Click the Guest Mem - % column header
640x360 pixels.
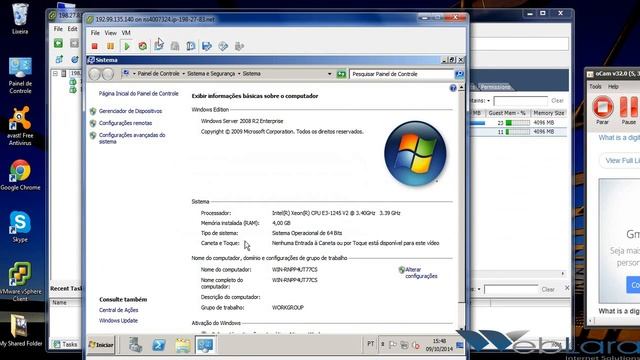tap(507, 113)
